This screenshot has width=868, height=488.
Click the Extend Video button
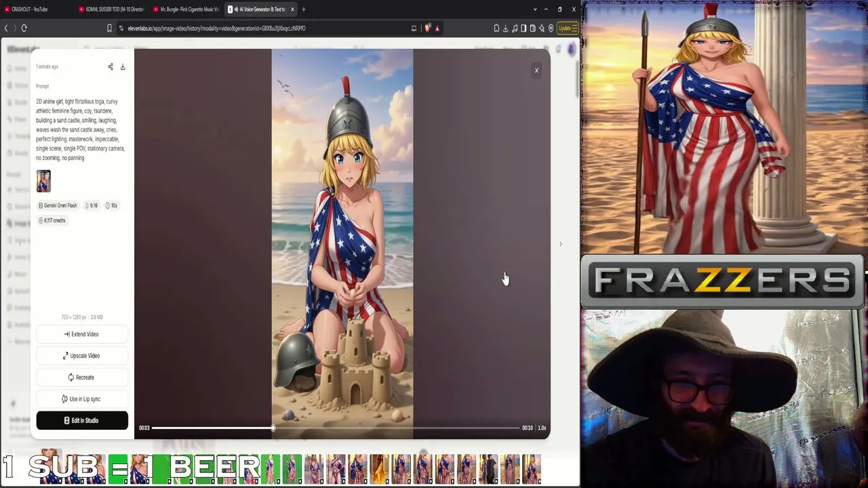point(82,334)
